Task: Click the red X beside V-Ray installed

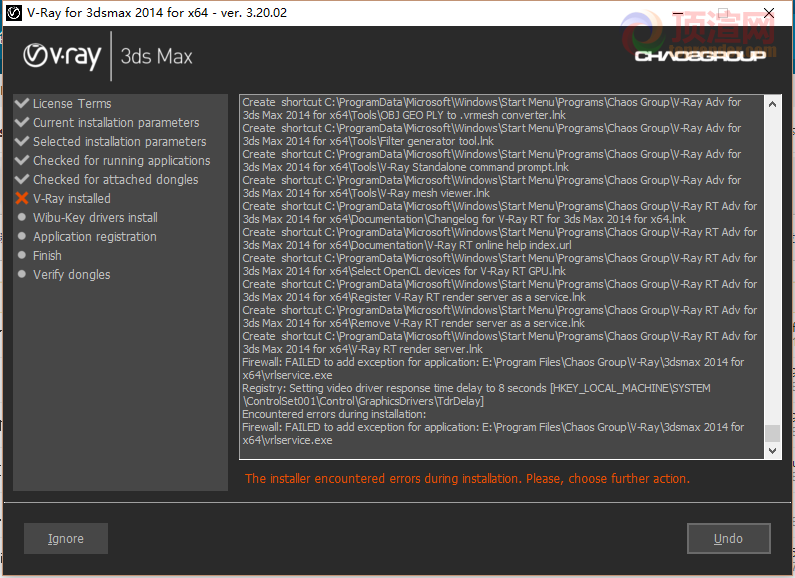Action: [x=22, y=198]
